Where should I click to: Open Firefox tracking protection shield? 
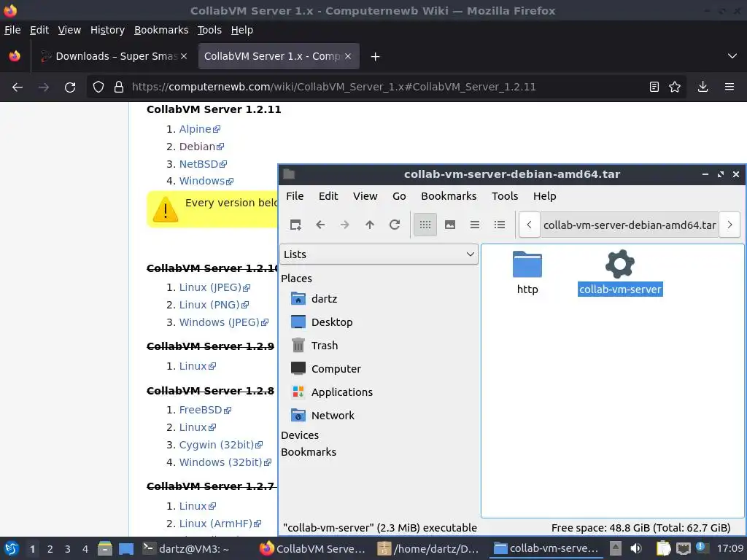(x=98, y=87)
